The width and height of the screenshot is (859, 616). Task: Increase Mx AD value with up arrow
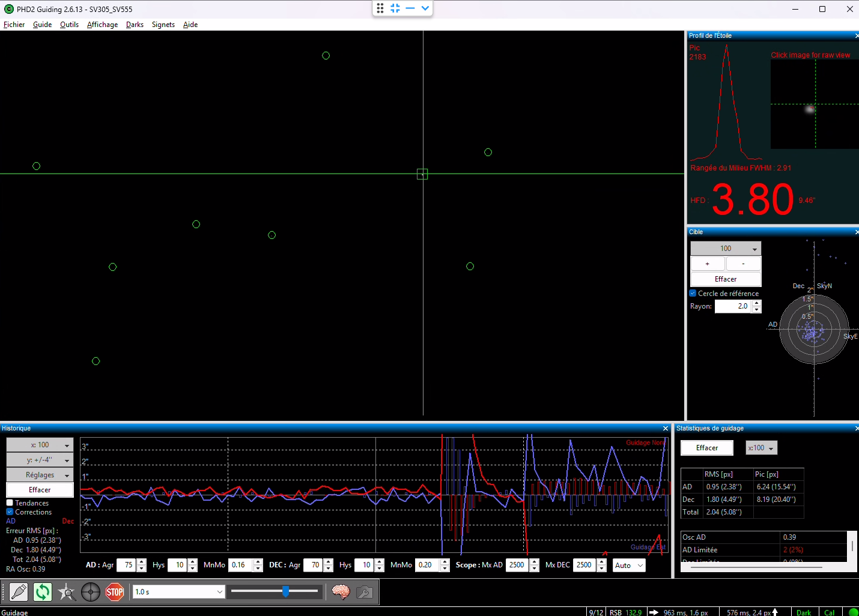click(535, 562)
